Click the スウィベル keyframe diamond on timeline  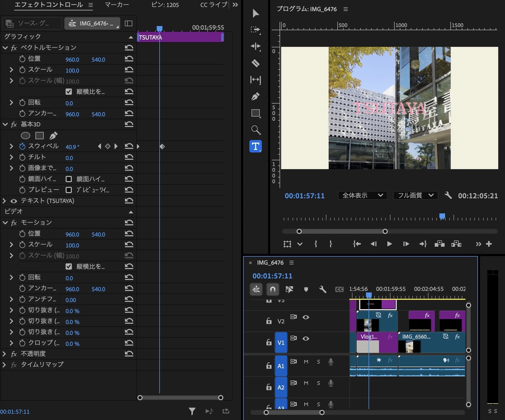point(162,147)
